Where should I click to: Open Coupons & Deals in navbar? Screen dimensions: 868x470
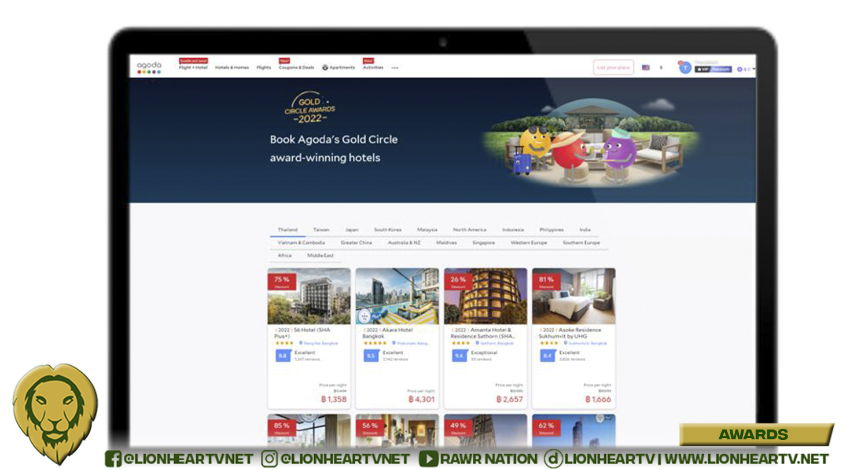click(x=296, y=68)
